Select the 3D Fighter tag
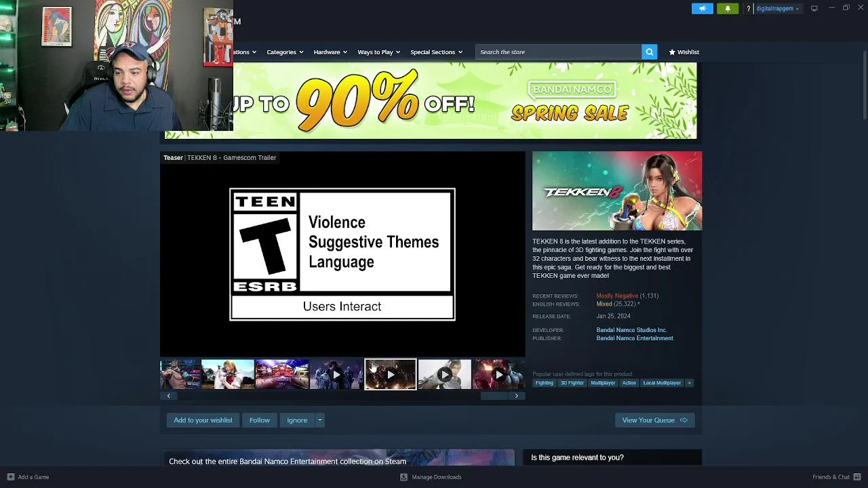 [572, 383]
